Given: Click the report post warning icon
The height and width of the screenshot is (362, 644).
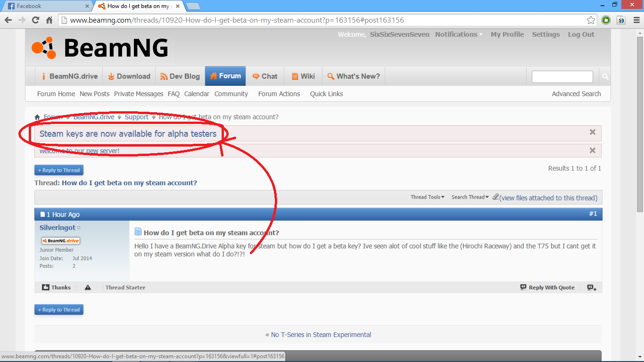Looking at the screenshot, I should point(88,287).
